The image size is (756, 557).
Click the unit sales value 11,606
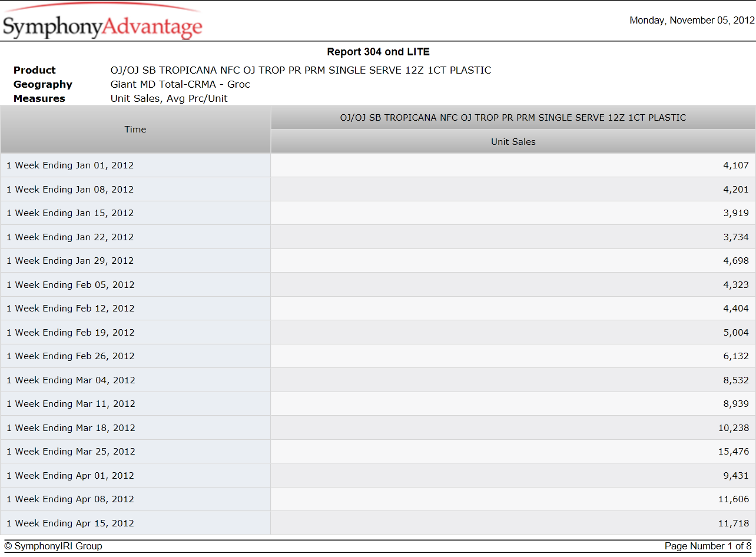(734, 499)
